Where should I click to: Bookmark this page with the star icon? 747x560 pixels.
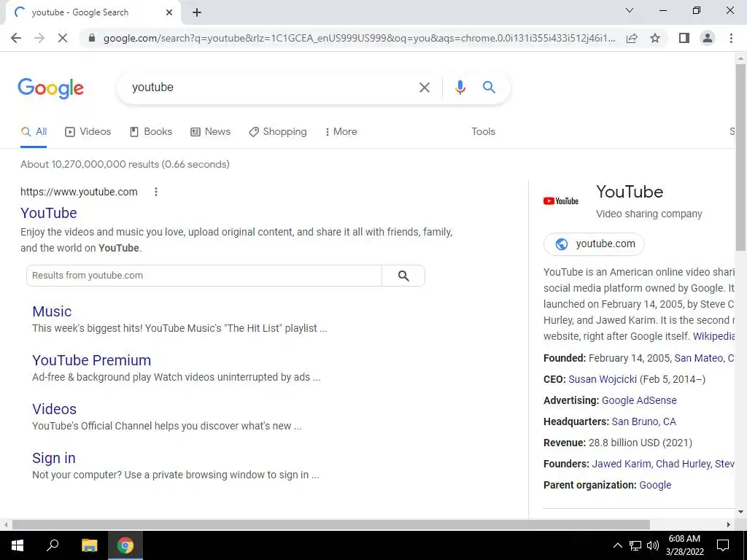[655, 38]
